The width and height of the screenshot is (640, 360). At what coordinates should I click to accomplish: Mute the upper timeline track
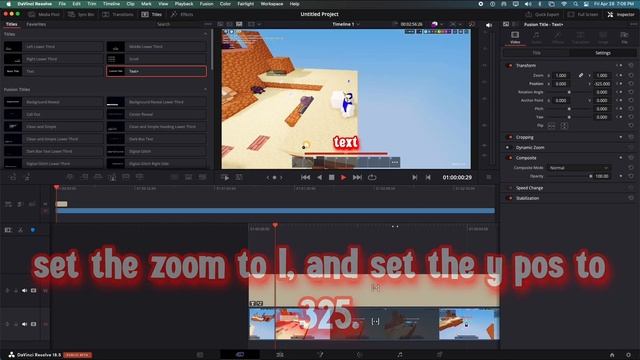(x=24, y=290)
